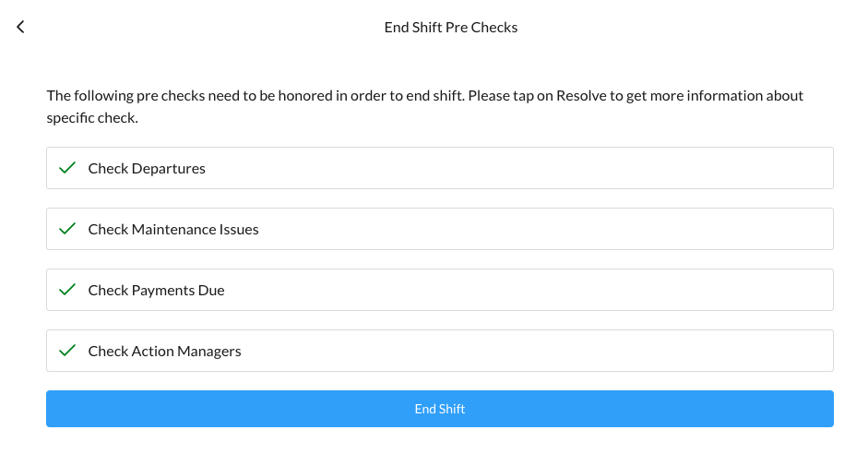Click the green checkmark beside Check Action Managers
Viewport: 868px width, 454px height.
point(66,351)
